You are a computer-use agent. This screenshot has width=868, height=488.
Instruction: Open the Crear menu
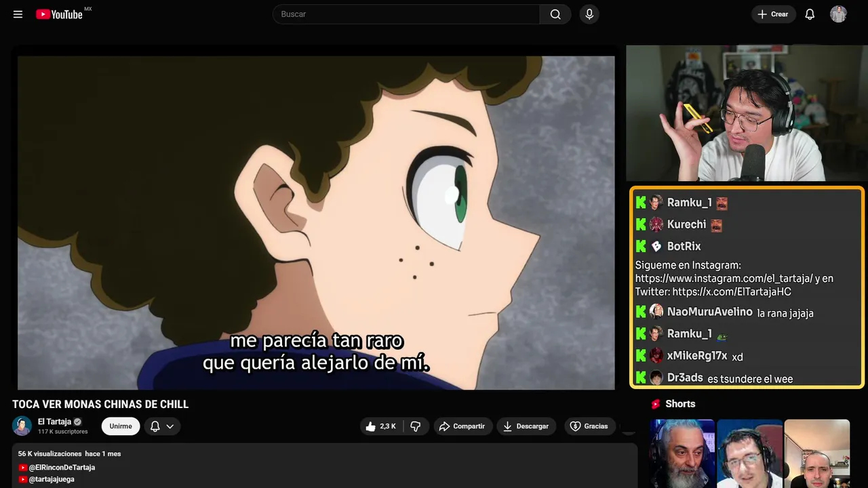tap(773, 14)
